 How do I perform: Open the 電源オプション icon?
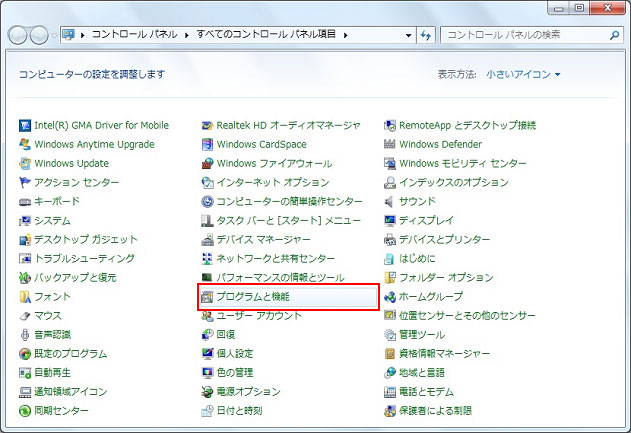[207, 392]
